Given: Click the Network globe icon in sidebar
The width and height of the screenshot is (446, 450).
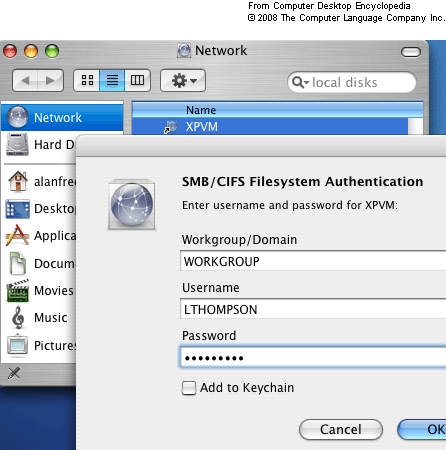Looking at the screenshot, I should tap(18, 117).
